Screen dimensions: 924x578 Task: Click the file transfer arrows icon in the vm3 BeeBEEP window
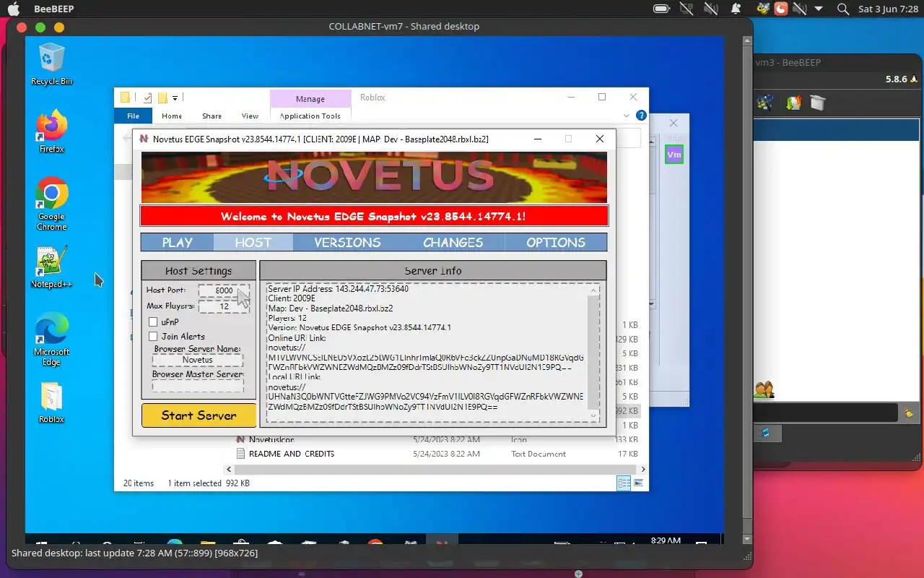[794, 103]
